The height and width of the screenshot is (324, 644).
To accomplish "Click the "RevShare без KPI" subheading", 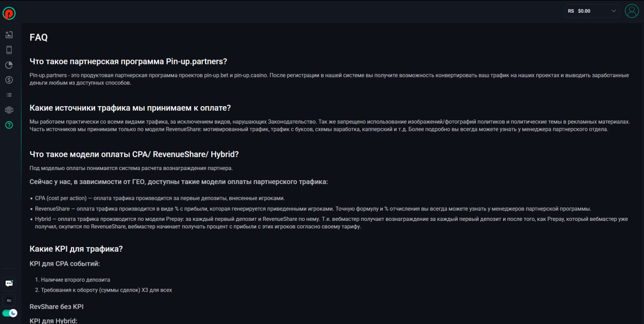I will pos(56,306).
